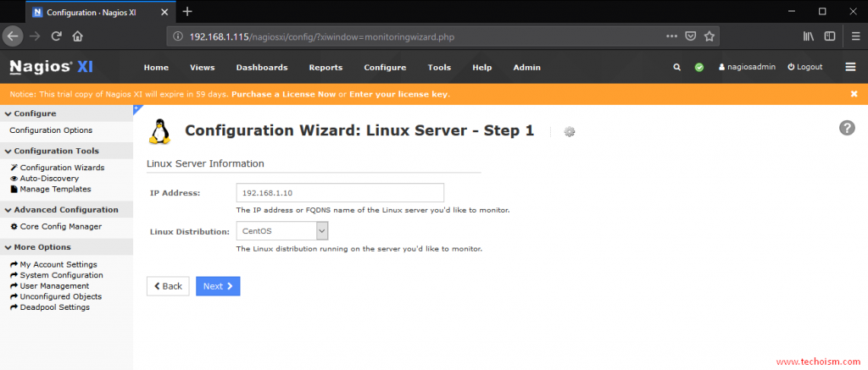Open the Linux Distribution dropdown
The width and height of the screenshot is (868, 370).
coord(282,231)
